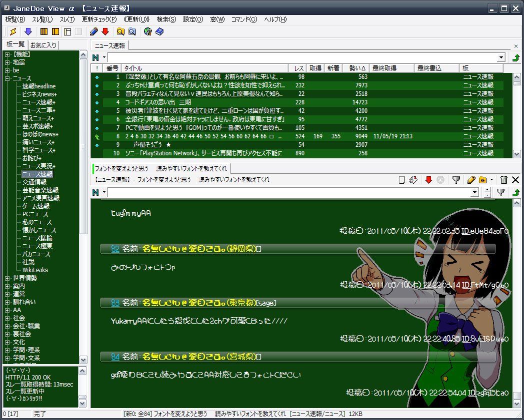This screenshot has height=420, width=524.
Task: Click the stepper up arrow beside thread search
Action: (487, 190)
